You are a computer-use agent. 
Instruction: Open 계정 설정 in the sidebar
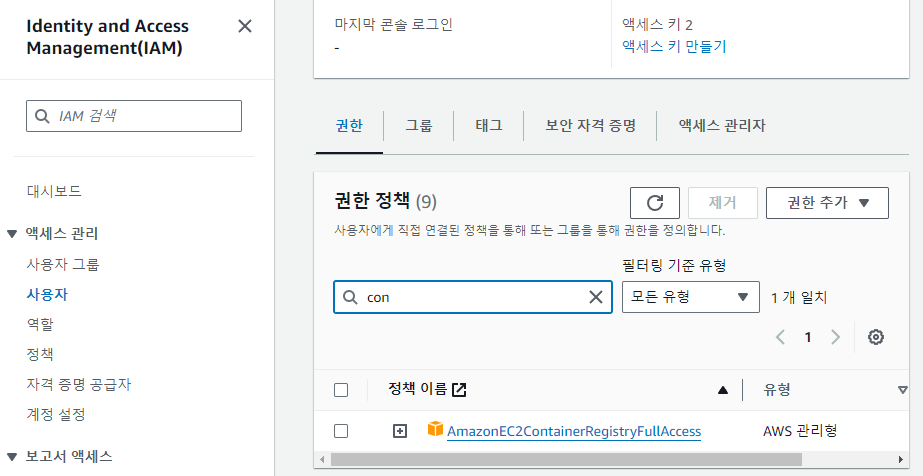(x=56, y=414)
